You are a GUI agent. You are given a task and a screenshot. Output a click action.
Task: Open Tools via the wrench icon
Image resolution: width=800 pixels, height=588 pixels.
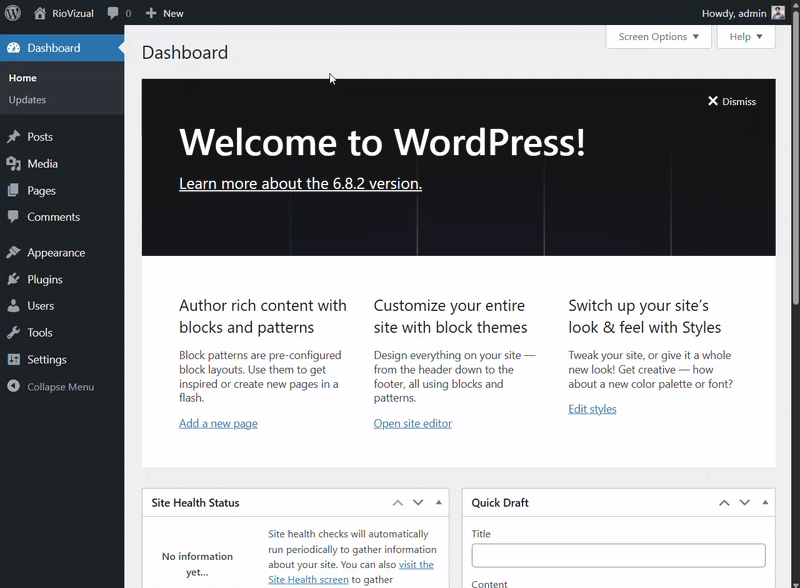(x=14, y=332)
